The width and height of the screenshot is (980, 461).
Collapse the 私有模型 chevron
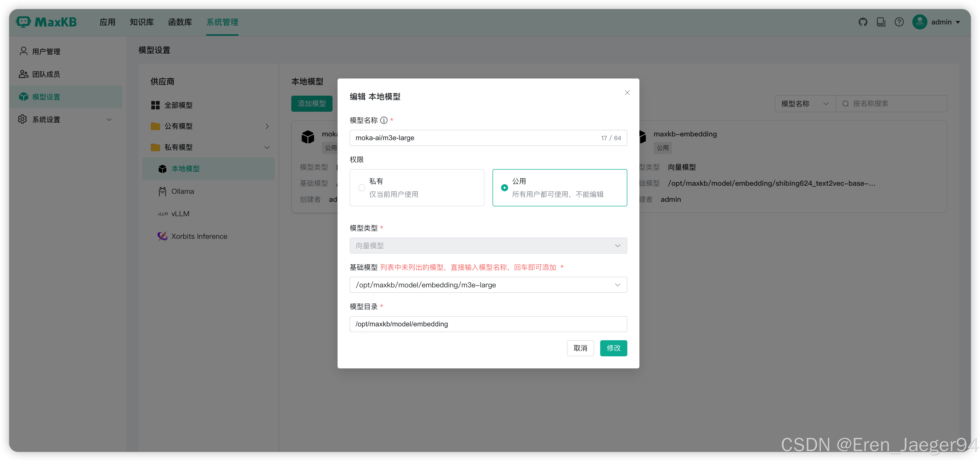267,147
